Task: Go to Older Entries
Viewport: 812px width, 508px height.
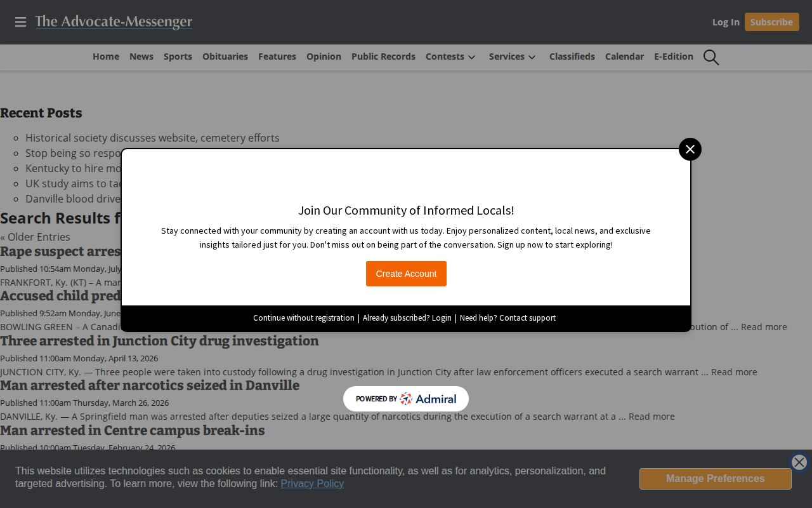Action: point(36,237)
